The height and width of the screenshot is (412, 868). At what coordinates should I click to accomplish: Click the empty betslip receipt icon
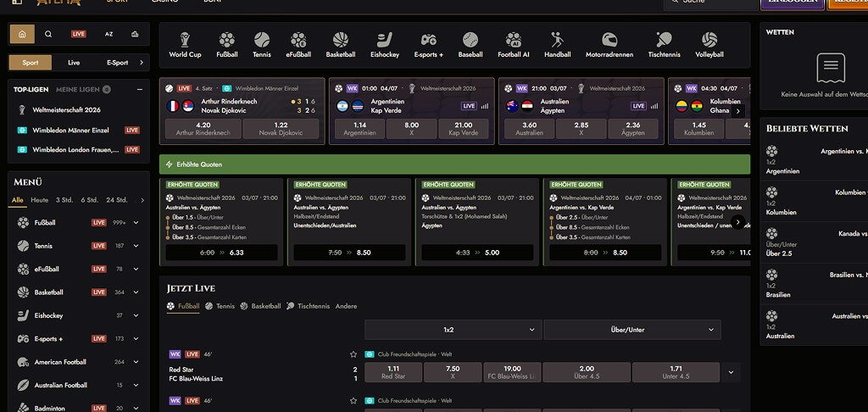tap(831, 68)
